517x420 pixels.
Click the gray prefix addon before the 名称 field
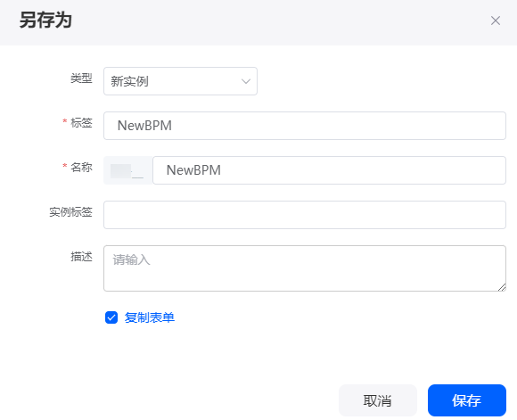[128, 170]
